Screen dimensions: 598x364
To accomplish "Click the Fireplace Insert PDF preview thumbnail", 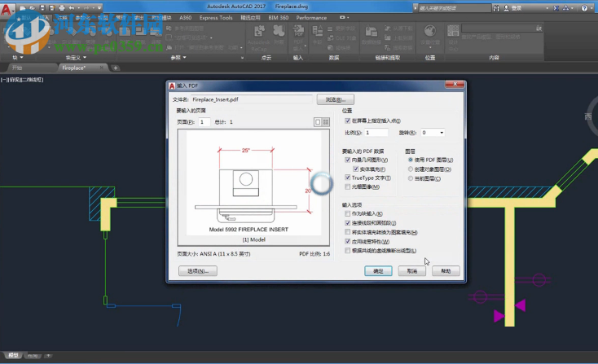I will coord(253,187).
